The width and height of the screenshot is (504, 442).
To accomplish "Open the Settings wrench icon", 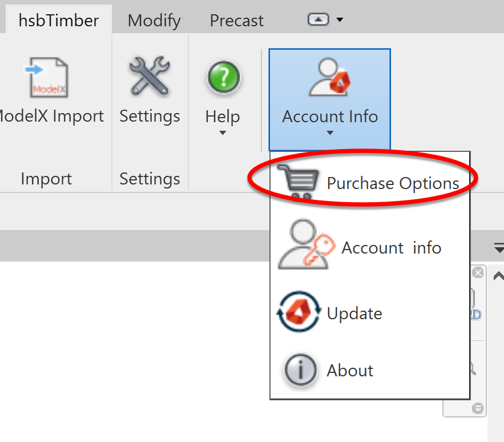I will pyautogui.click(x=150, y=77).
